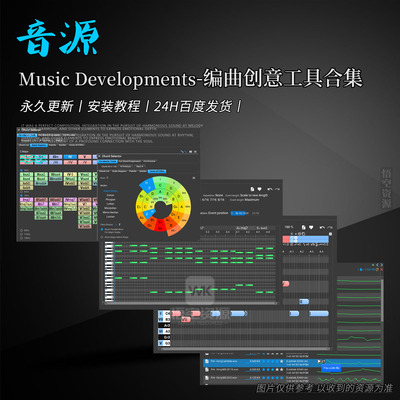Play the highlighted audio file
Viewport: 400px width, 400px height.
319,361
